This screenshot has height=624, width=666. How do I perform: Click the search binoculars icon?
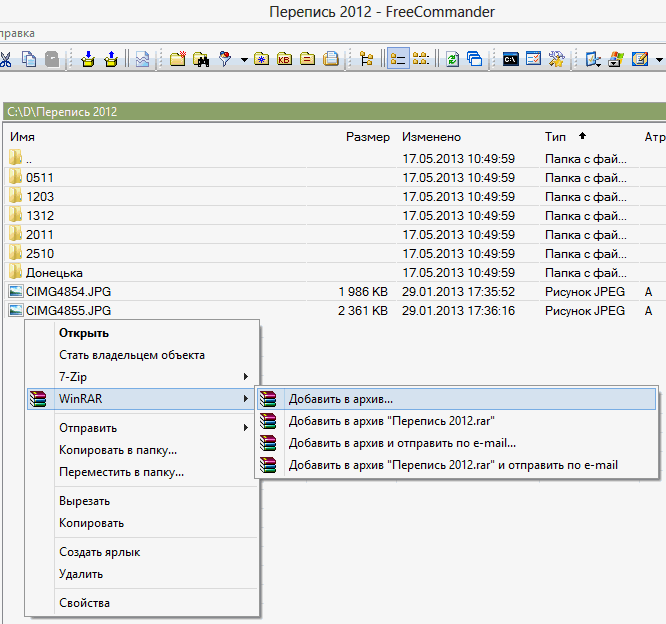coord(201,59)
